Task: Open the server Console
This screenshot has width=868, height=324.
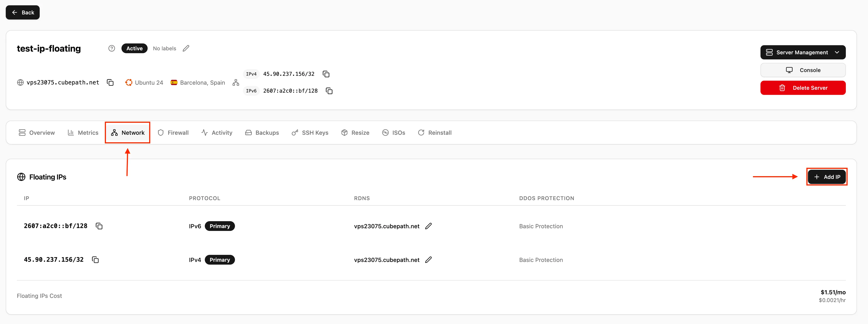Action: 803,70
